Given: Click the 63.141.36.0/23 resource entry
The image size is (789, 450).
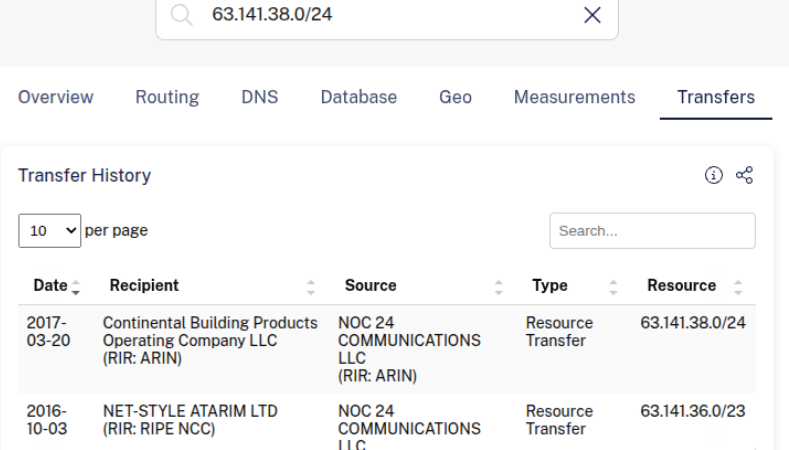Looking at the screenshot, I should click(693, 411).
